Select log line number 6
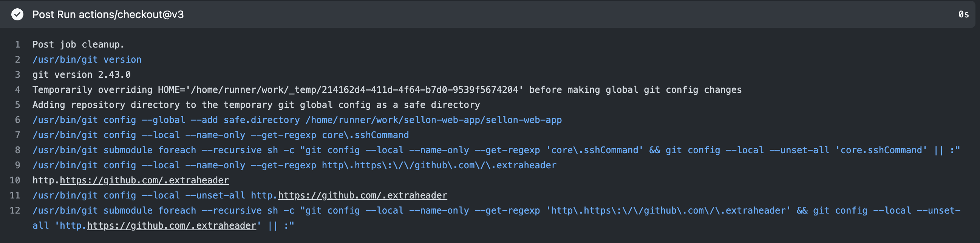The width and height of the screenshot is (980, 243). (17, 120)
